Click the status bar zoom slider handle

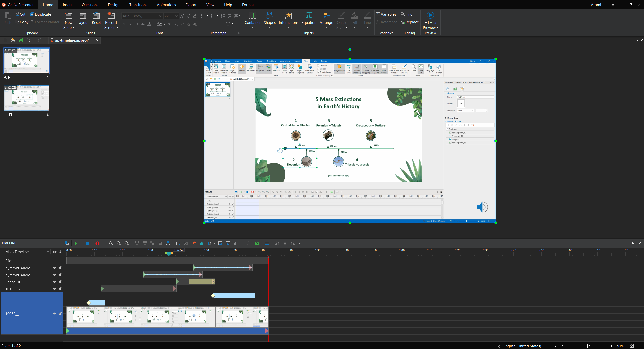587,346
